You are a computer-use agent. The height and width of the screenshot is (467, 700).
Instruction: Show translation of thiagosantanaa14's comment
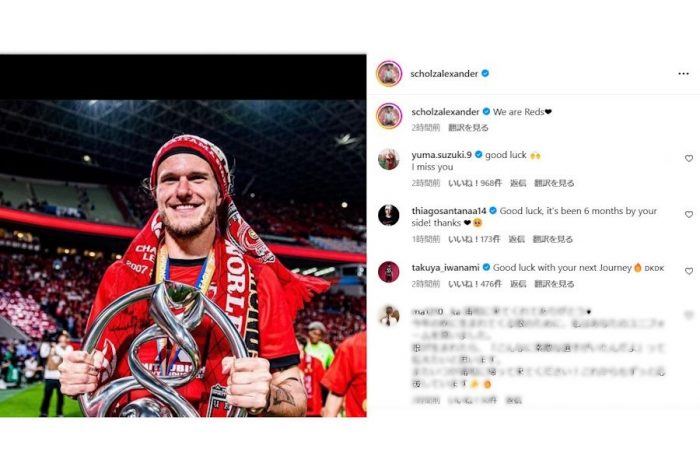(553, 239)
